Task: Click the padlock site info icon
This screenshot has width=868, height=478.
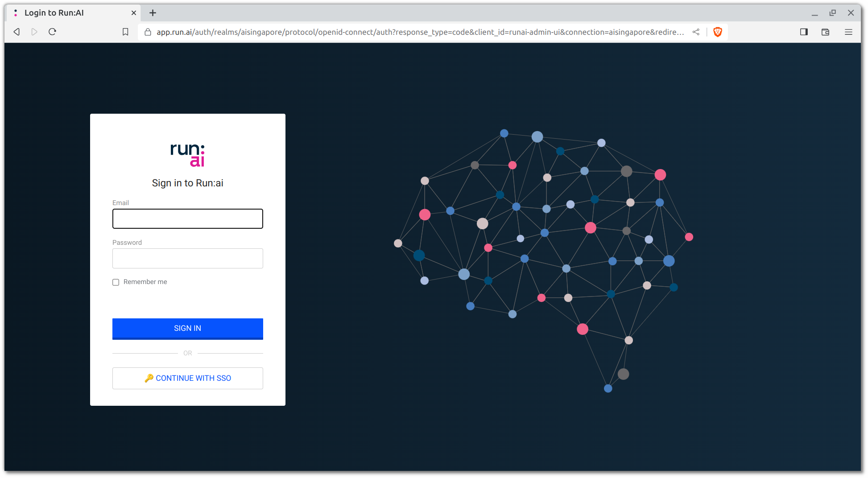Action: point(148,32)
